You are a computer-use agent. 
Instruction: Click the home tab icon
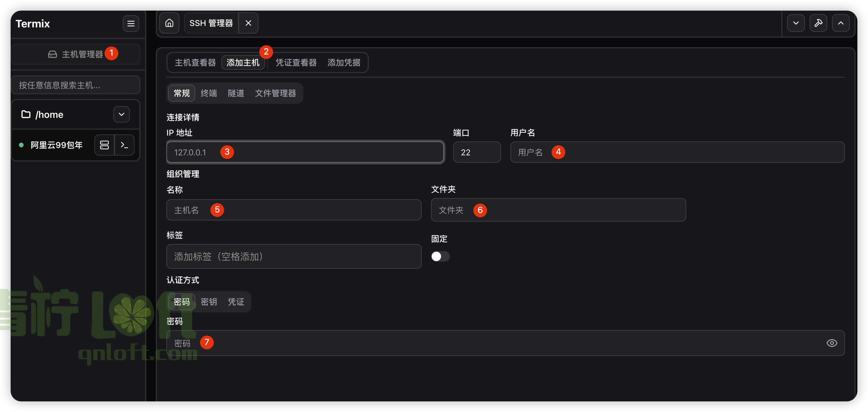tap(169, 23)
